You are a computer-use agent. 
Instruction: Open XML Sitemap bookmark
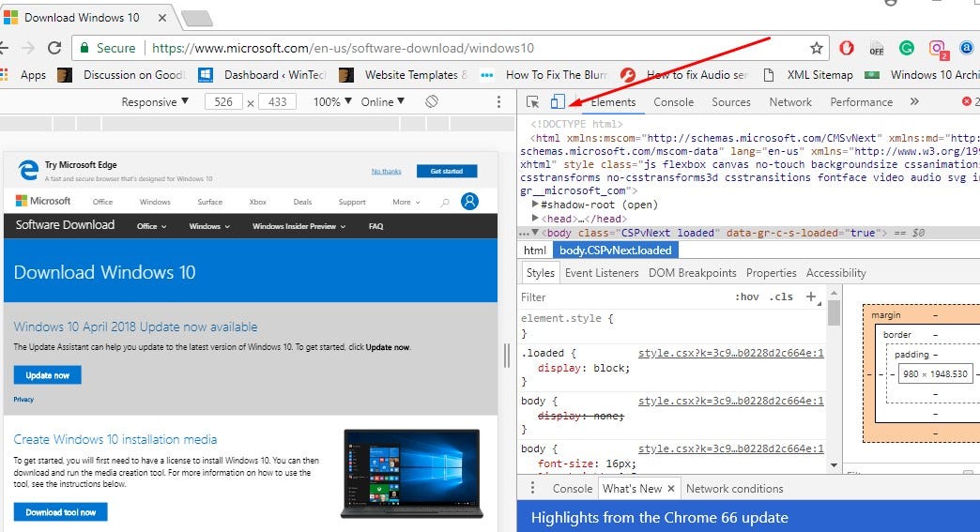tap(809, 75)
